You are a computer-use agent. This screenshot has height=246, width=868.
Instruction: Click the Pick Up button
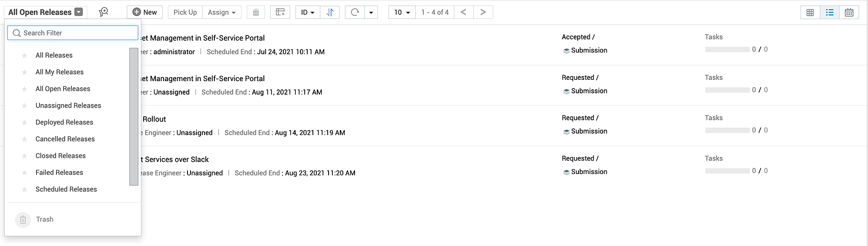point(185,12)
